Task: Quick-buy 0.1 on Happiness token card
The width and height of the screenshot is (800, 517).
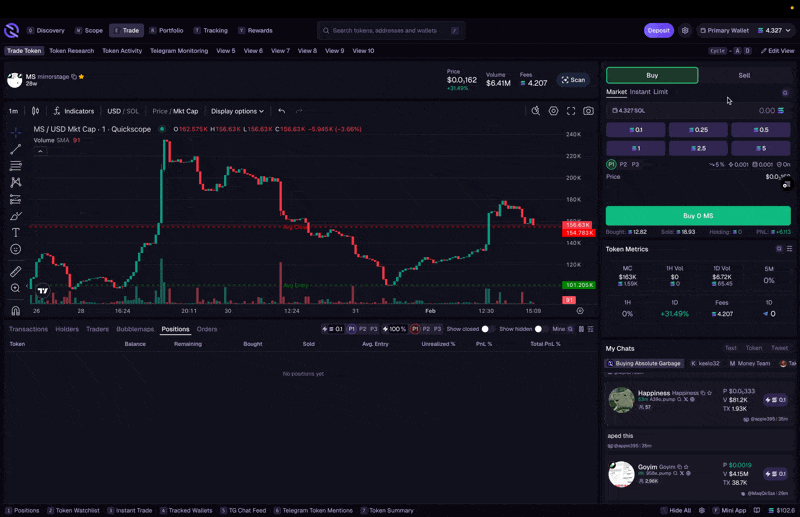Action: pos(776,400)
